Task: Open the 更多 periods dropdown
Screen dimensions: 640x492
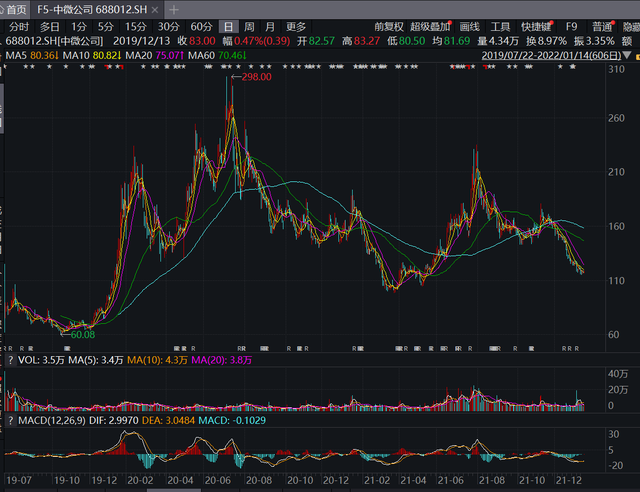Action: tap(296, 27)
